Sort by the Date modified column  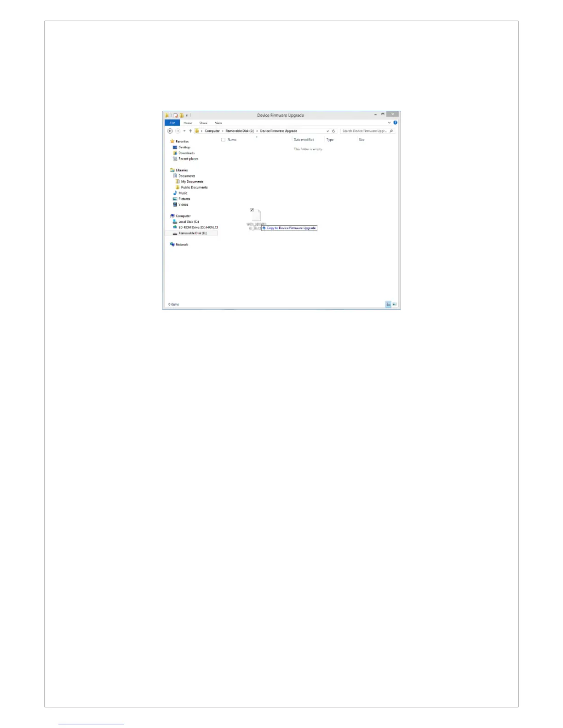(304, 140)
